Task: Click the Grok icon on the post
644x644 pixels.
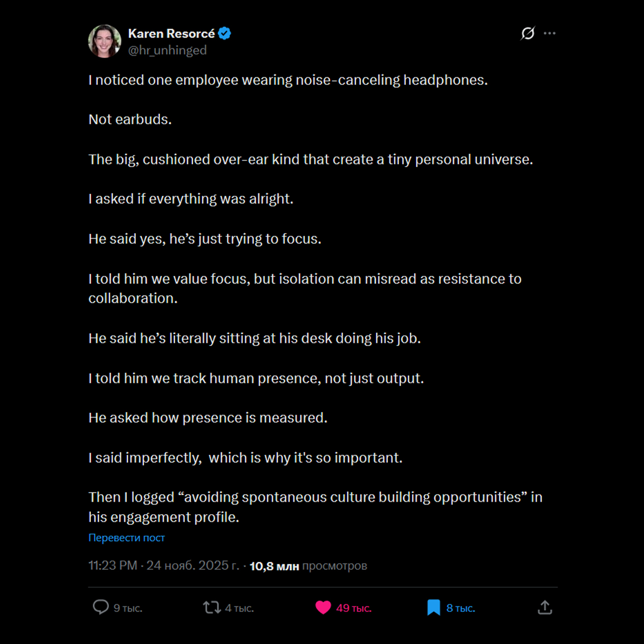Action: pos(527,33)
